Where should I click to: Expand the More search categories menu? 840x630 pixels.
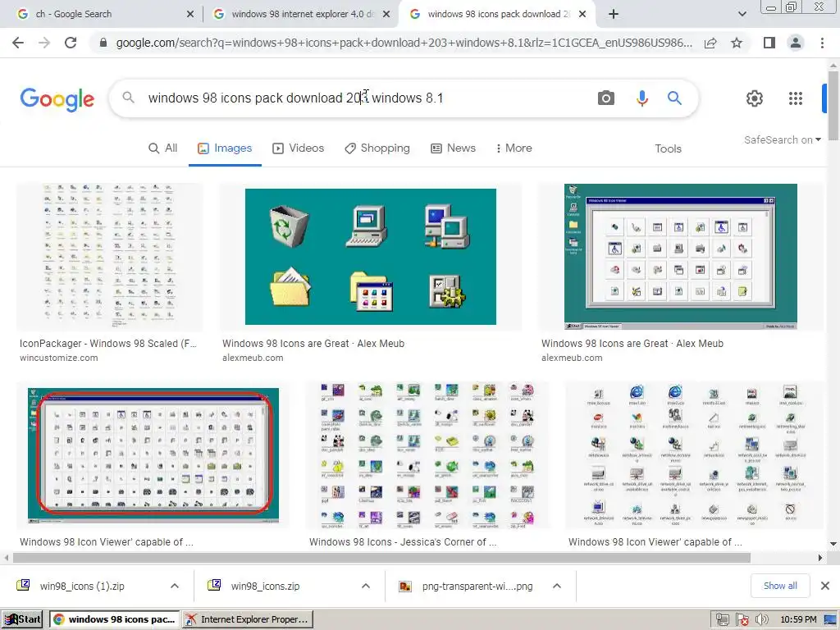514,148
